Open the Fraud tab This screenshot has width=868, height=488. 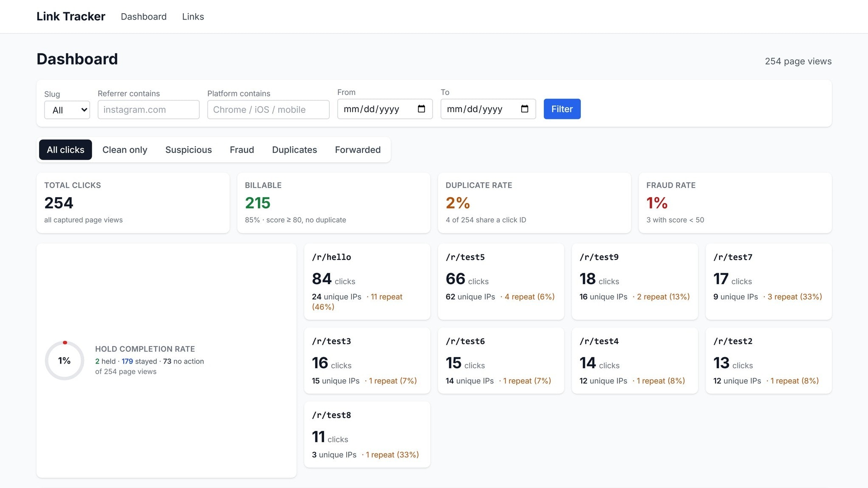pyautogui.click(x=242, y=150)
